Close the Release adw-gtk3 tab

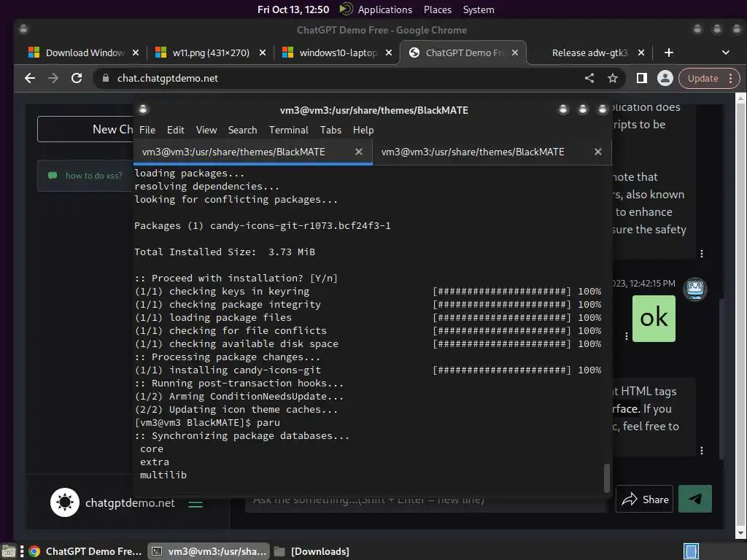coord(641,52)
